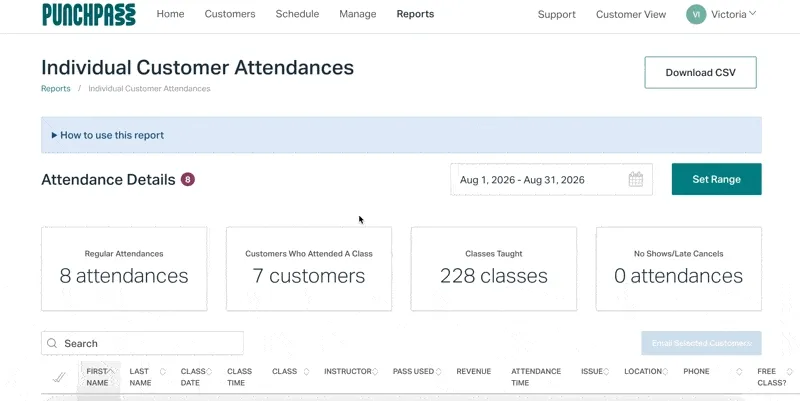Sort by Last Name column arrows
This screenshot has height=401, width=800.
pos(163,371)
